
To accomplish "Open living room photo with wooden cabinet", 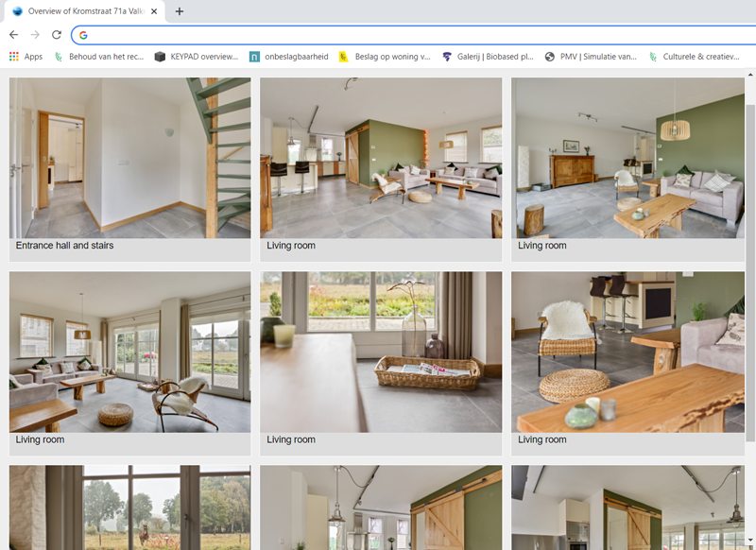I will pyautogui.click(x=627, y=158).
